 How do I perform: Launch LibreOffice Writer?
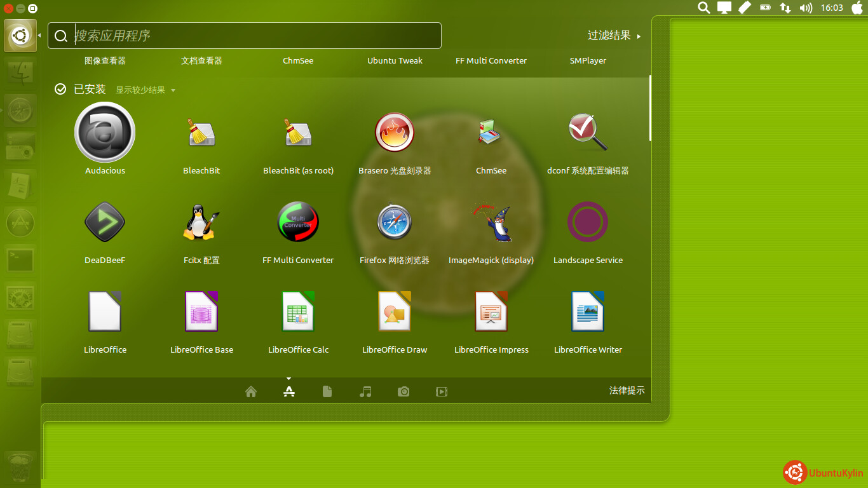point(588,312)
